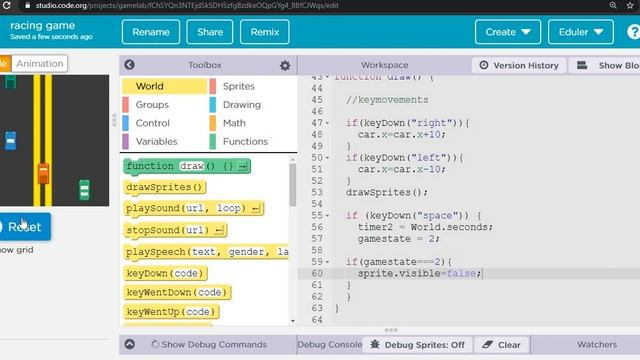
Task: Toggle Debug Sprites: Off
Action: tap(418, 345)
